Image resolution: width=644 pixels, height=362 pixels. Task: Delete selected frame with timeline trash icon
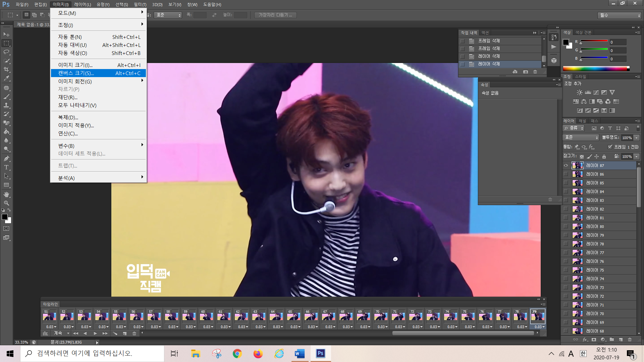[134, 334]
